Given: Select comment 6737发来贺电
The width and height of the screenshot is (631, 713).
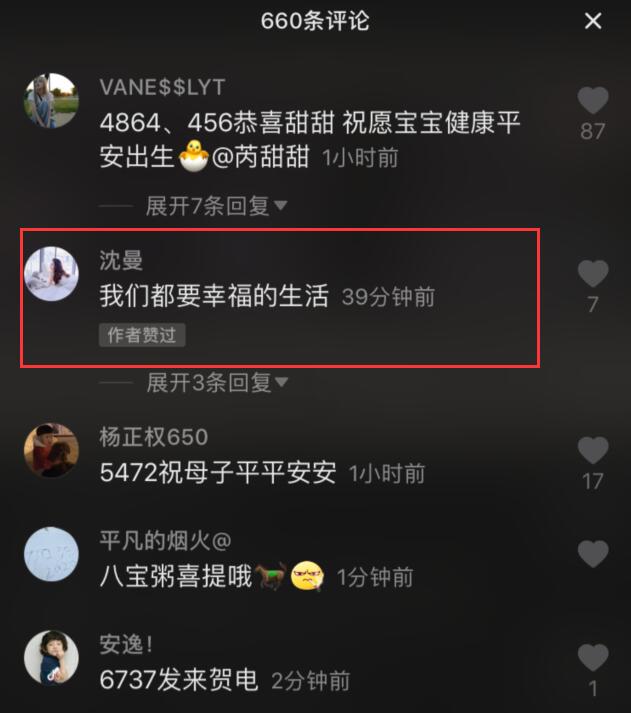Looking at the screenshot, I should (179, 680).
